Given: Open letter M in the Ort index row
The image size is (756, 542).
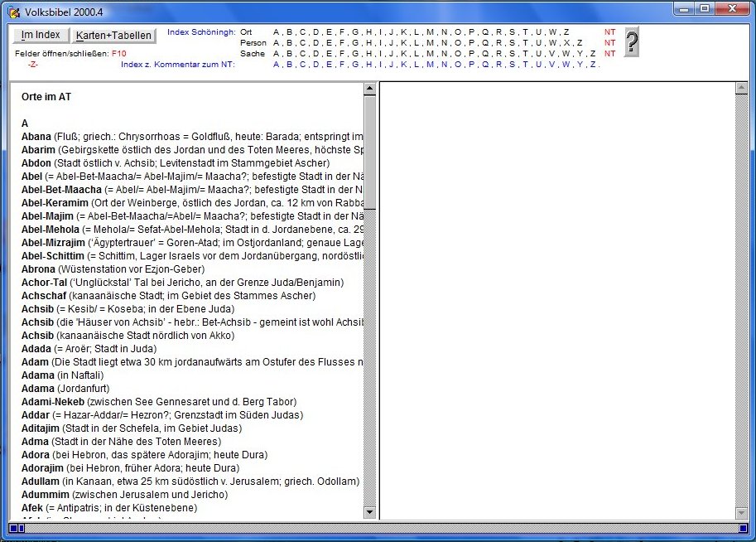Looking at the screenshot, I should (430, 31).
